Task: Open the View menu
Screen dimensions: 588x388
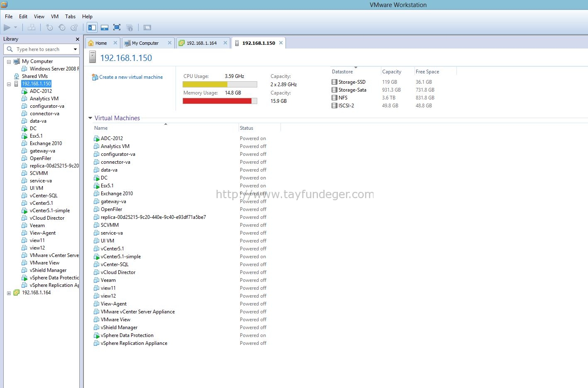Action: (39, 17)
